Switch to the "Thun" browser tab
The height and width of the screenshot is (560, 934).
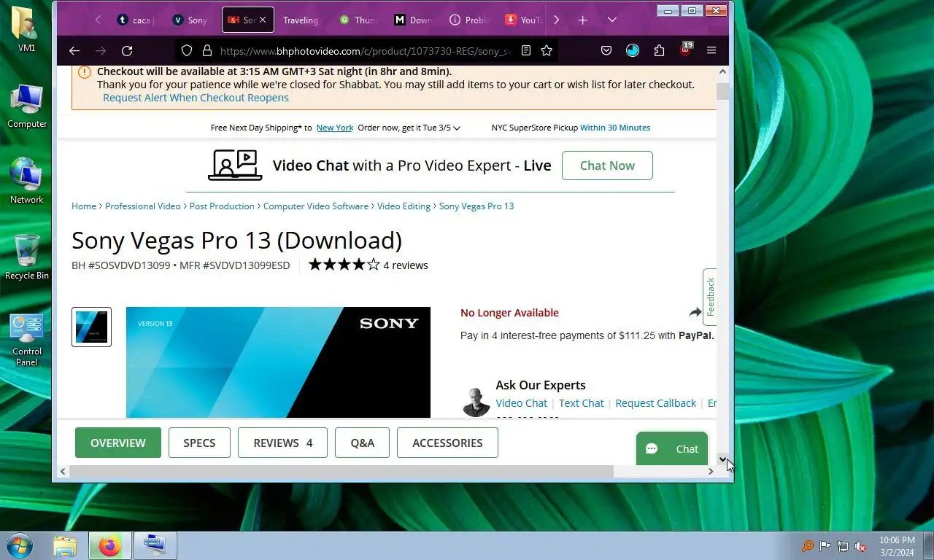357,20
